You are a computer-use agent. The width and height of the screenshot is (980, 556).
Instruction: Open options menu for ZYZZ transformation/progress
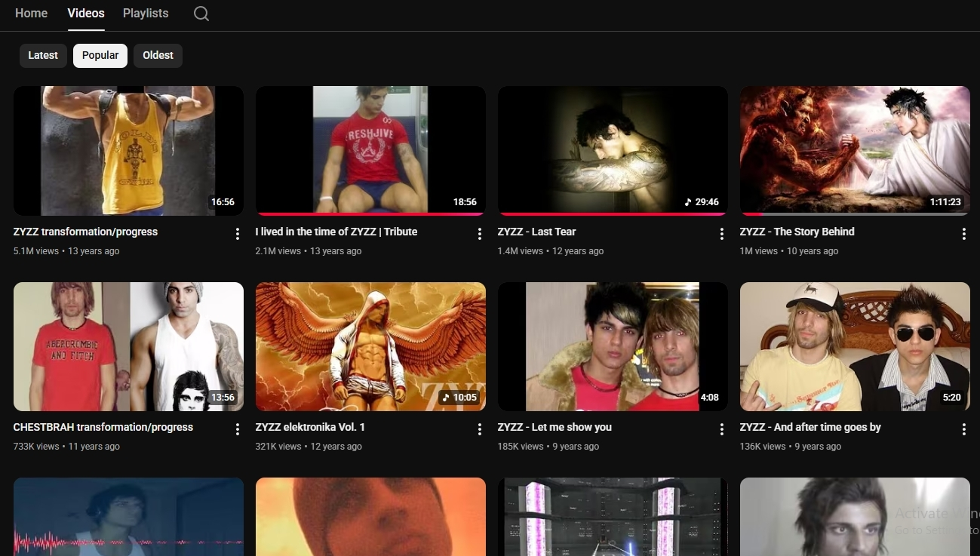click(238, 234)
